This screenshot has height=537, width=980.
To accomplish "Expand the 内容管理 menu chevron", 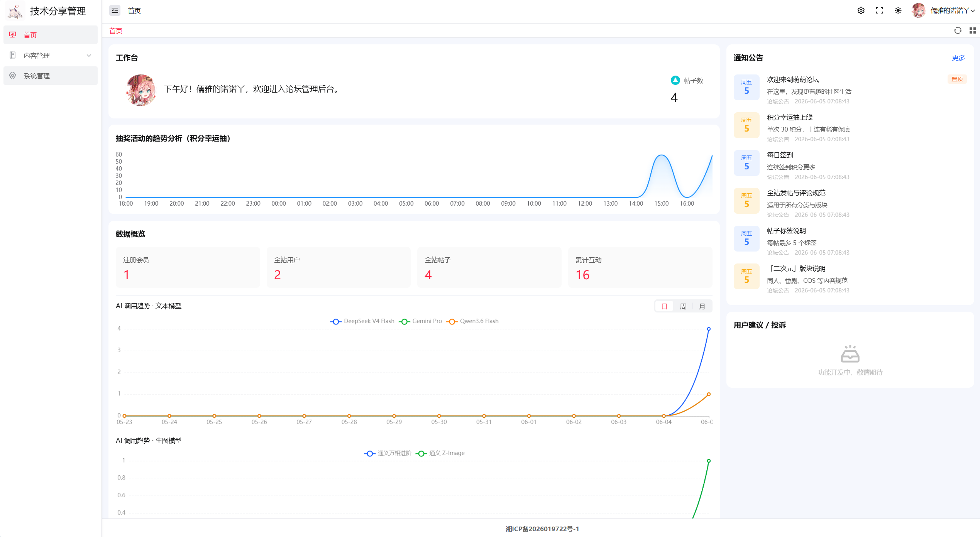I will coord(89,56).
